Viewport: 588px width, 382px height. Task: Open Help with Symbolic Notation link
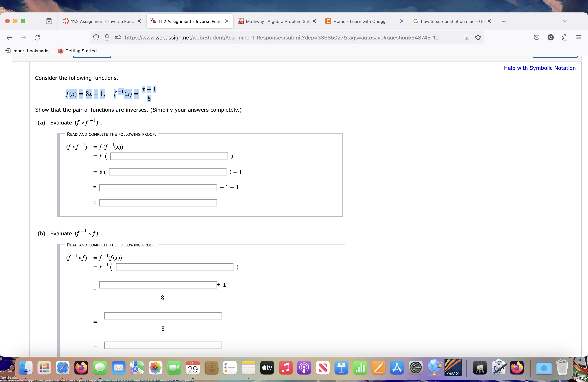tap(540, 68)
